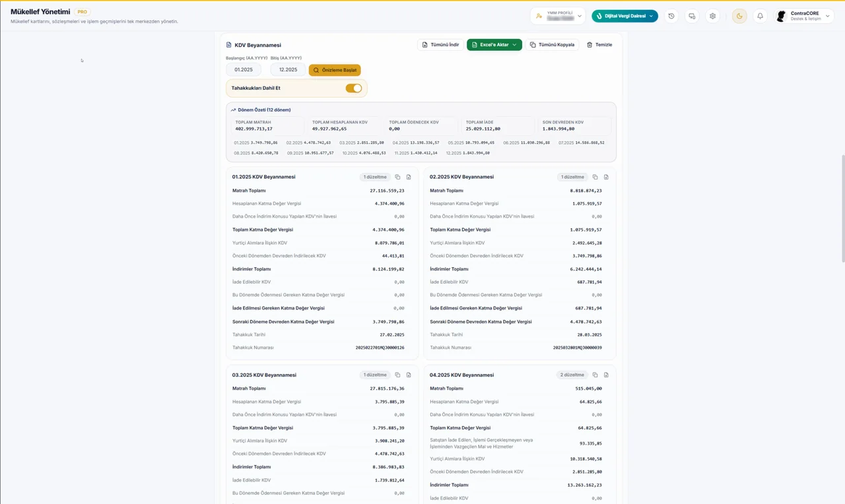The height and width of the screenshot is (504, 845).
Task: Open notifications bell
Action: click(760, 16)
